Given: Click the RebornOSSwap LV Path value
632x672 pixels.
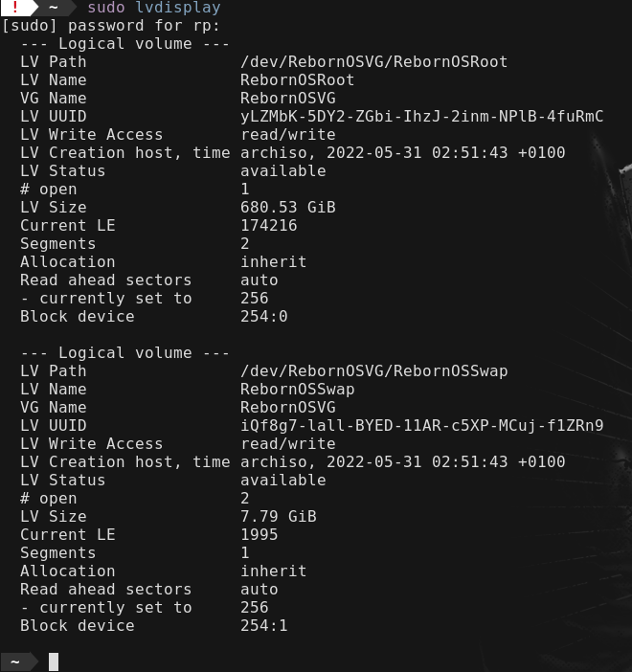Looking at the screenshot, I should coord(373,371).
